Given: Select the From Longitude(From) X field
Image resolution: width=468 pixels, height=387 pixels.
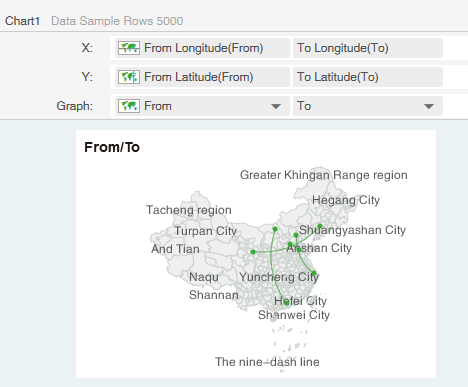Looking at the screenshot, I should pos(202,48).
